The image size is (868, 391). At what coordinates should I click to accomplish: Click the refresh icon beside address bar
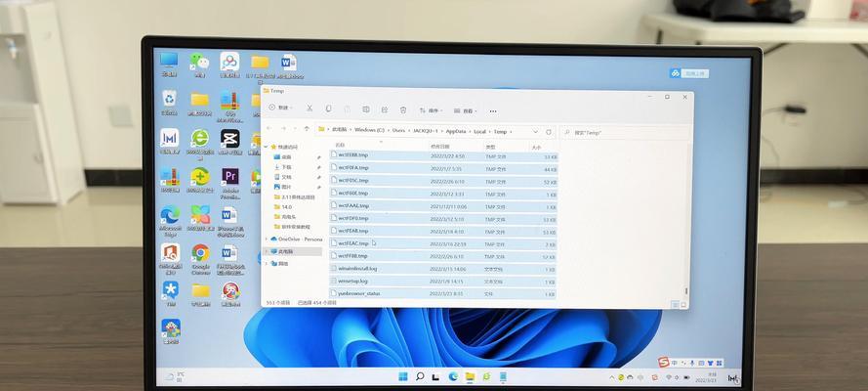(x=549, y=132)
